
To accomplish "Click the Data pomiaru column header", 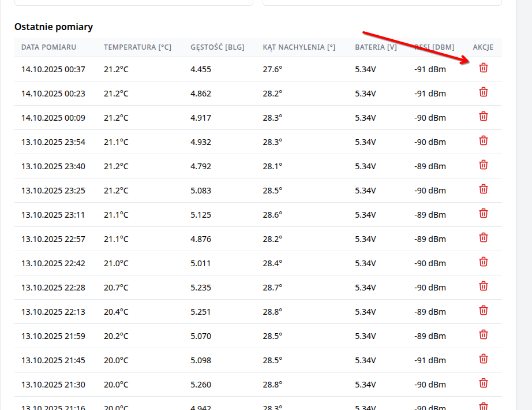I will [48, 47].
